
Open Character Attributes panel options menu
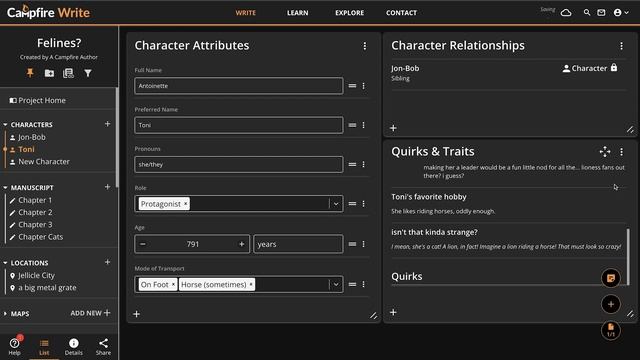[x=364, y=46]
